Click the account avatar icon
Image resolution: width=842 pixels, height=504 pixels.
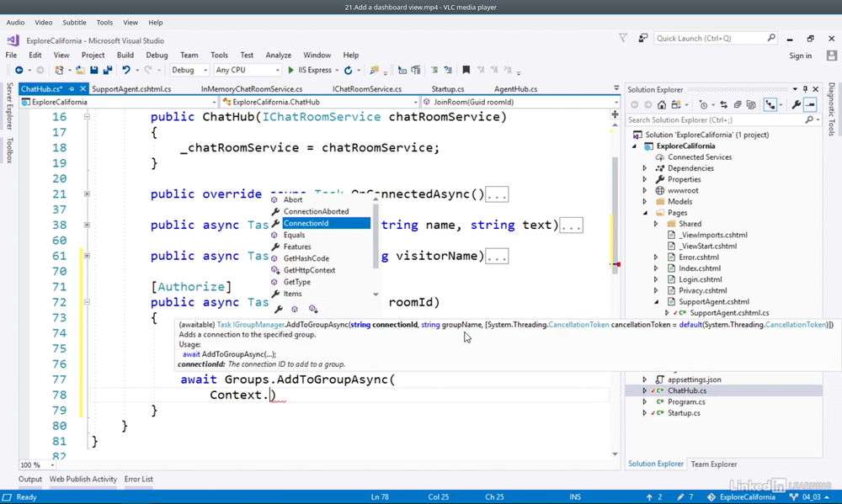[x=832, y=56]
